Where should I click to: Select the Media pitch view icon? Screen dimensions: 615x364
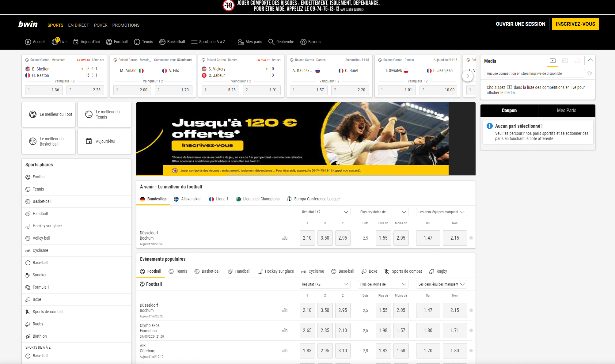tap(565, 61)
